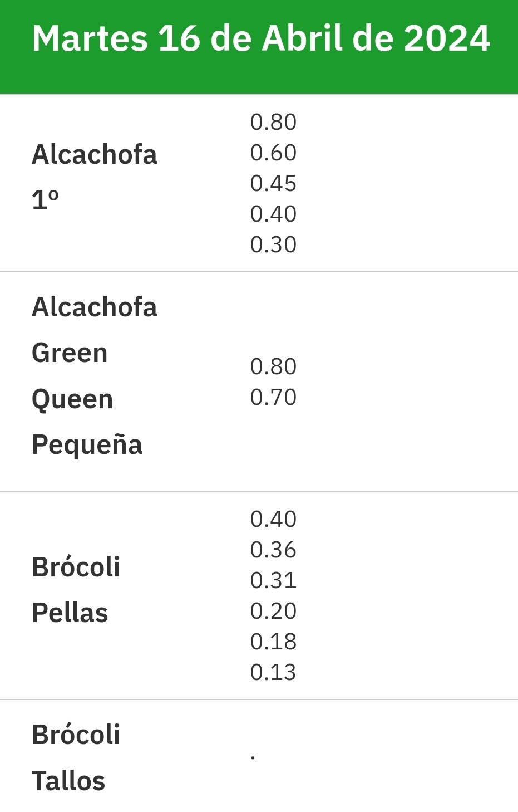Screen dimensions: 518x812
Task: Select the 0.70 price value
Action: (x=273, y=397)
